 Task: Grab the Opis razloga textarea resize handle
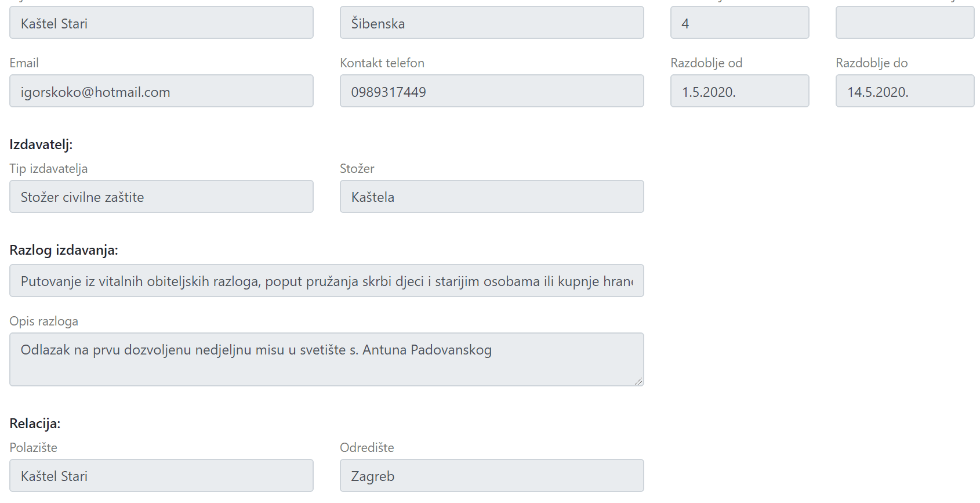click(x=638, y=381)
